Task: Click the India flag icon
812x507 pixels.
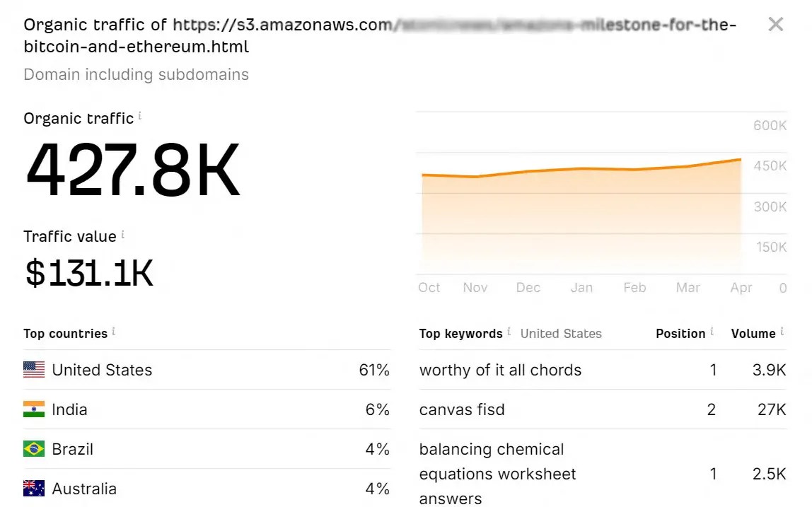Action: pyautogui.click(x=33, y=409)
